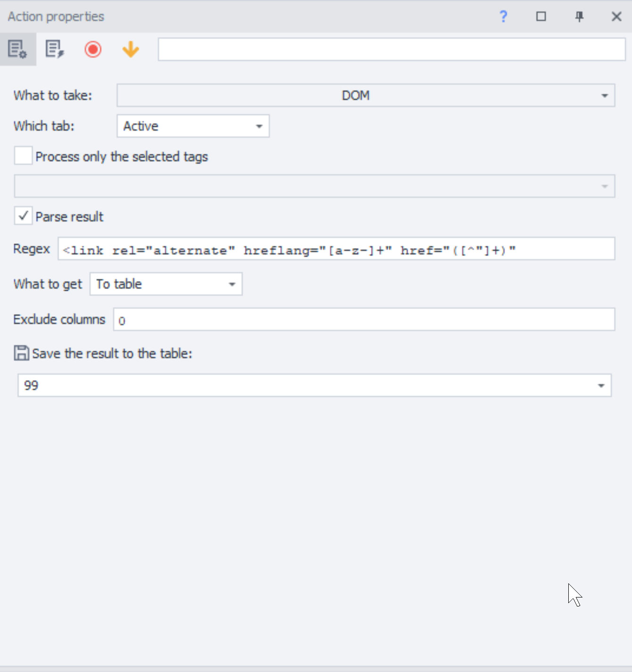Uncheck the 'Parse result' checkbox
The width and height of the screenshot is (632, 672).
[x=23, y=216]
